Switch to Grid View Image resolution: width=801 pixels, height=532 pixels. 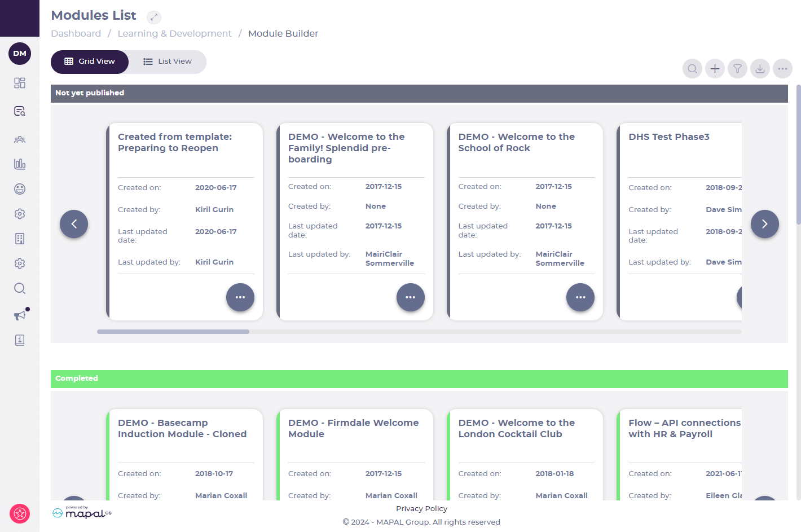(x=90, y=61)
